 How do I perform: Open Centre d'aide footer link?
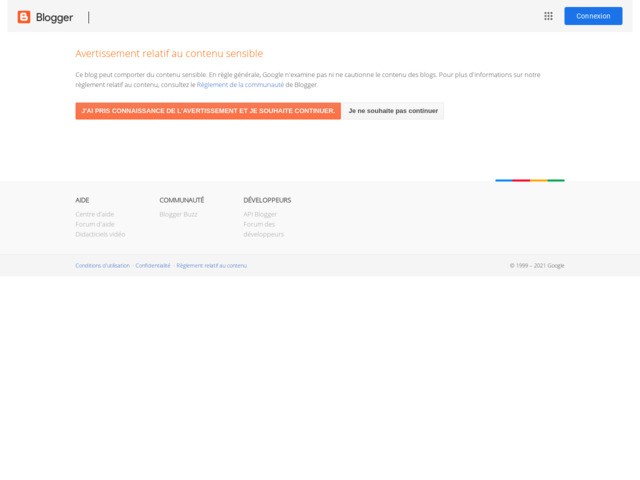click(95, 214)
